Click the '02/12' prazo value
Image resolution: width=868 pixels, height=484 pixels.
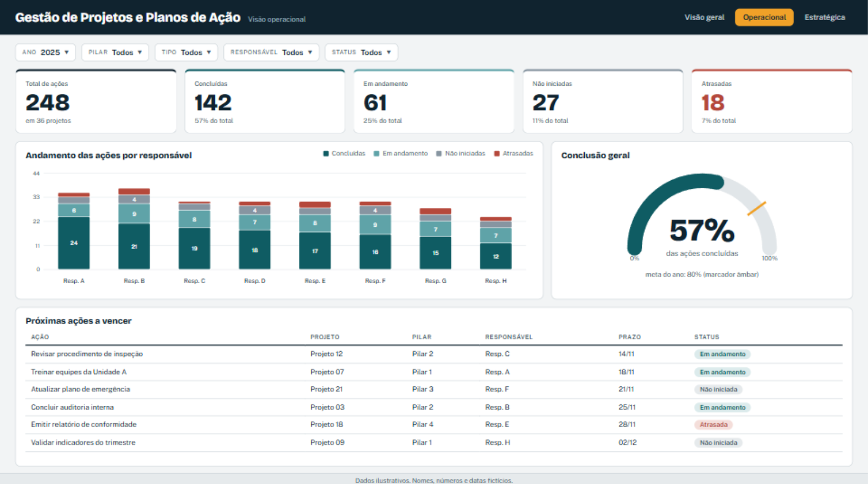[628, 442]
